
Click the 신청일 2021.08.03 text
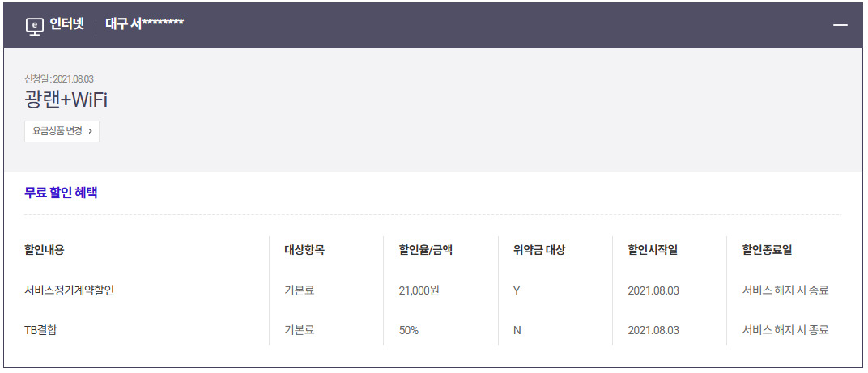pyautogui.click(x=55, y=79)
